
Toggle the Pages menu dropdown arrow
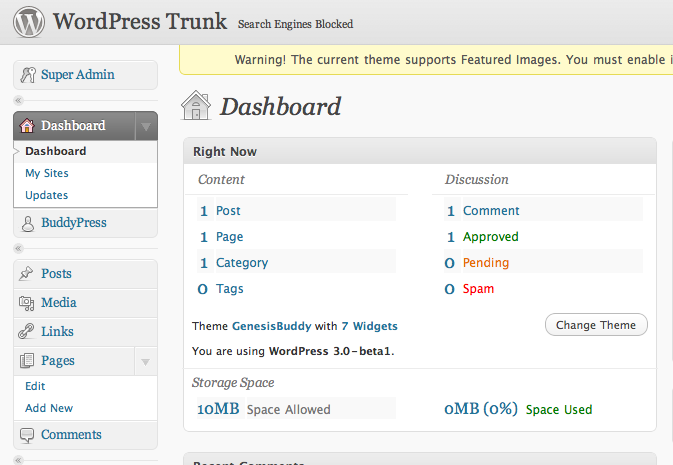click(146, 362)
